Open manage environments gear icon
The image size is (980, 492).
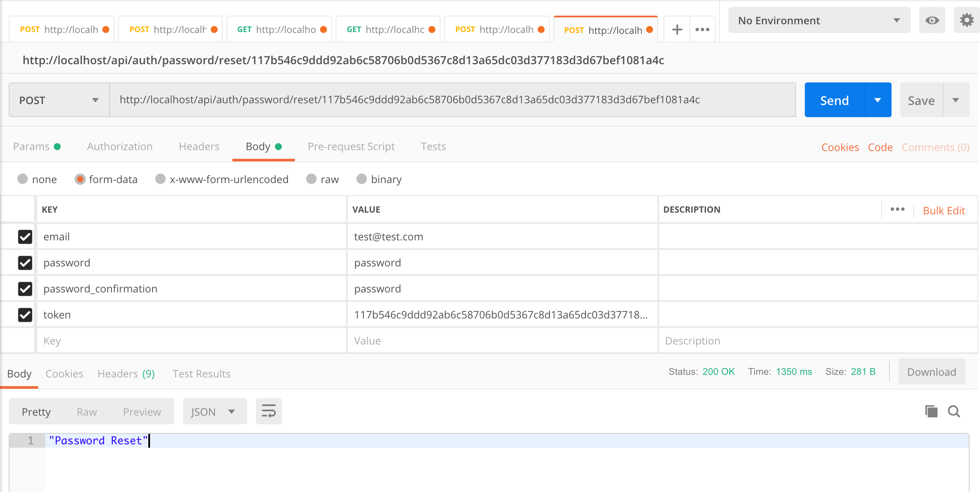(x=967, y=20)
